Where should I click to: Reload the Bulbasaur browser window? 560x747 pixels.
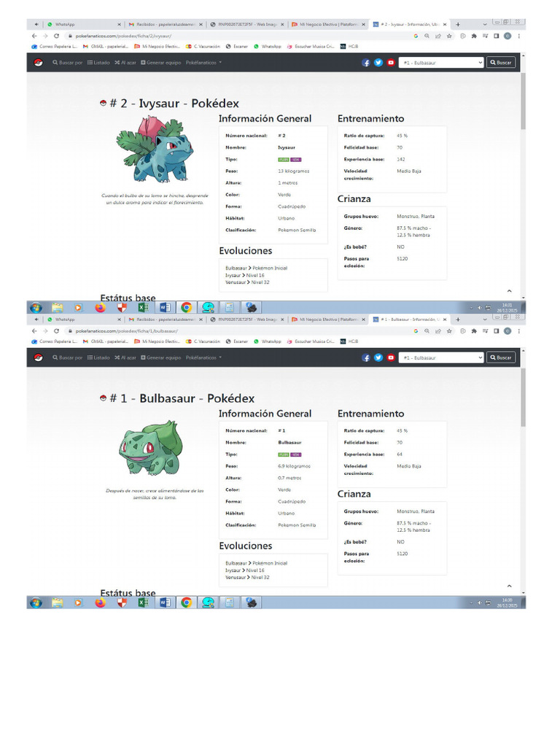(56, 330)
